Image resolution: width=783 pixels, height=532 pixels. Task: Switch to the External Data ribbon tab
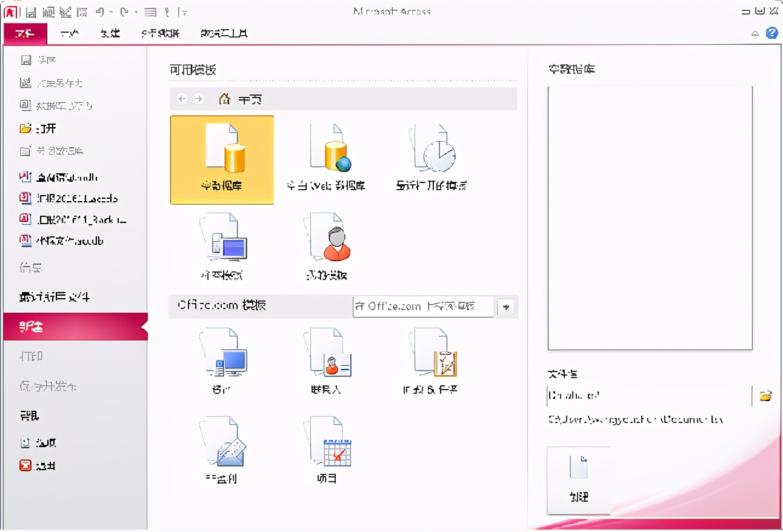point(161,34)
